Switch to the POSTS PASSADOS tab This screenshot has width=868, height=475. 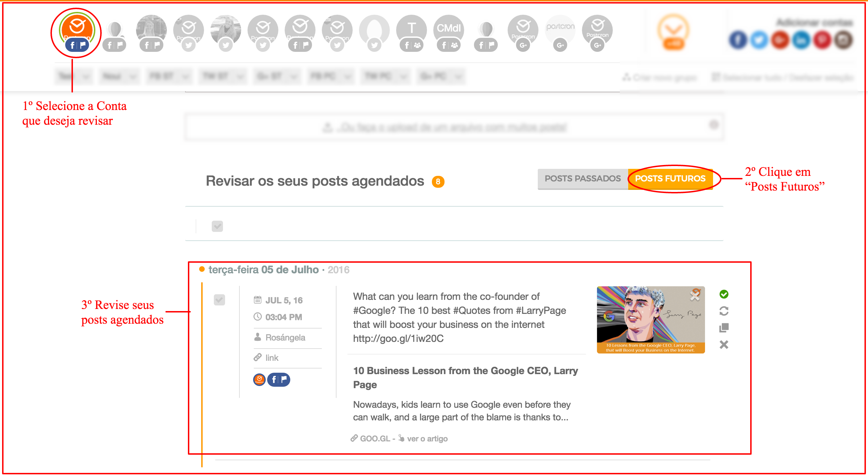click(582, 179)
